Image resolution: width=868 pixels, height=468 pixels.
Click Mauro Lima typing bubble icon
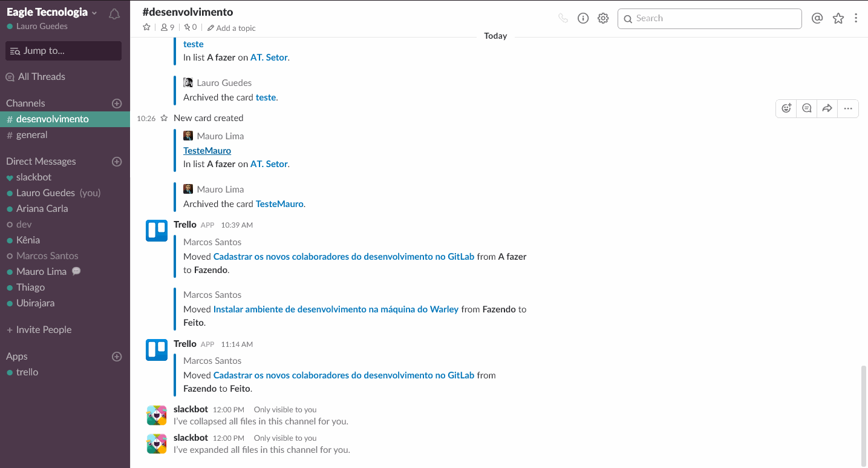[76, 271]
